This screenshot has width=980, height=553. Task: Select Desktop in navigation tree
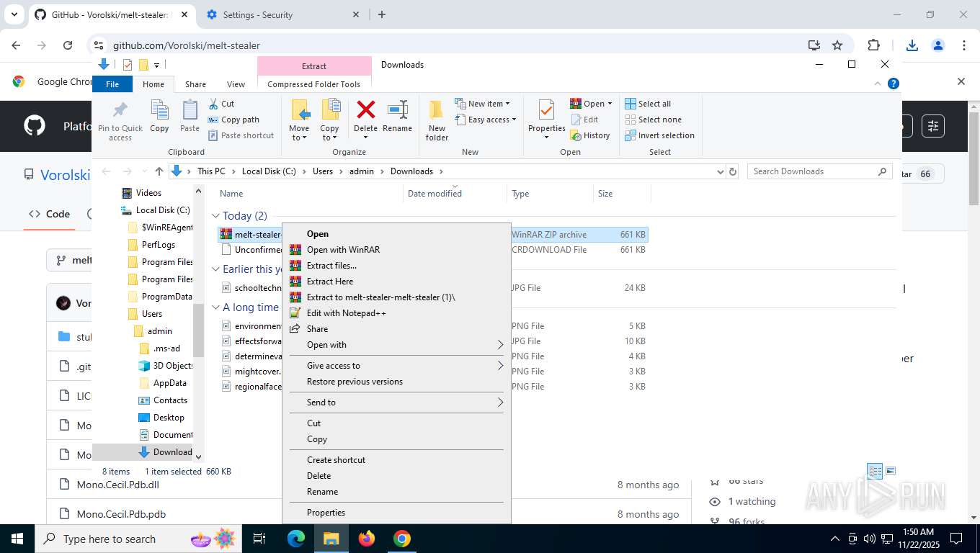[162, 418]
